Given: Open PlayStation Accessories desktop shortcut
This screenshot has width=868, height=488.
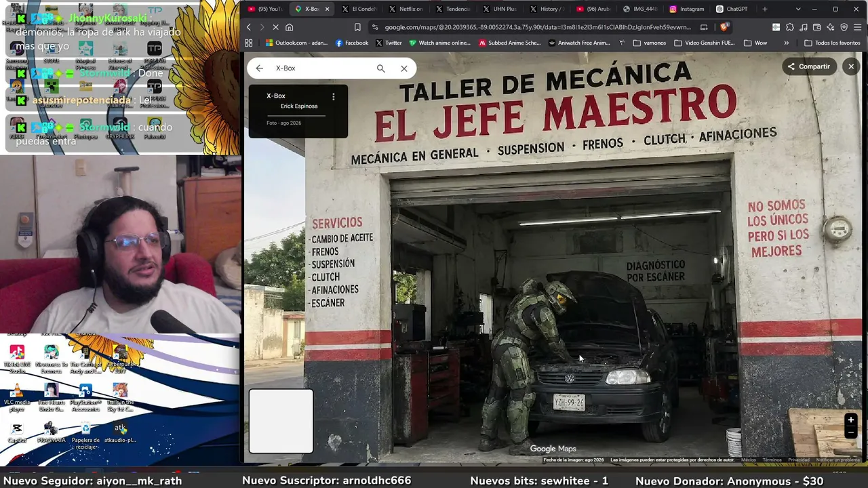Looking at the screenshot, I should click(x=85, y=398).
